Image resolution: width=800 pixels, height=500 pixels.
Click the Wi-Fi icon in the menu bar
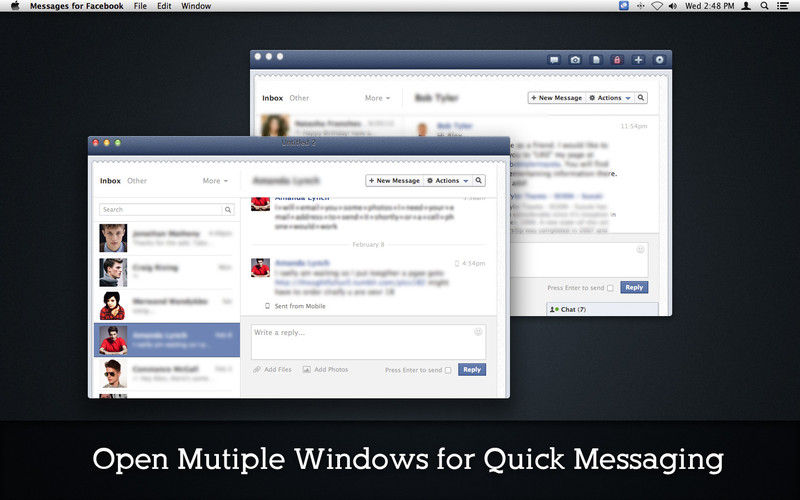click(657, 6)
